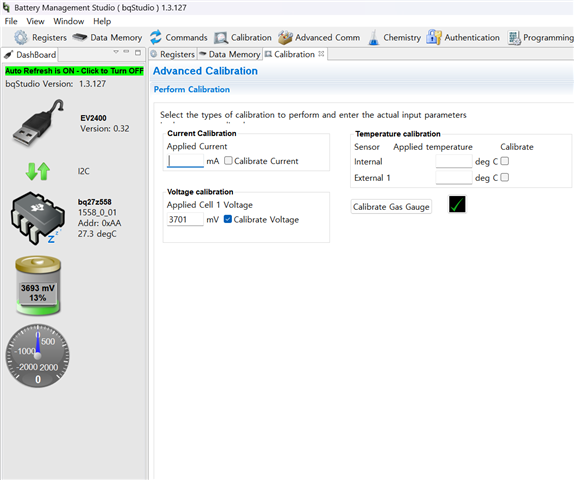This screenshot has height=480, width=574.
Task: Check the External 1 temperature calibrate checkbox
Action: pos(504,178)
